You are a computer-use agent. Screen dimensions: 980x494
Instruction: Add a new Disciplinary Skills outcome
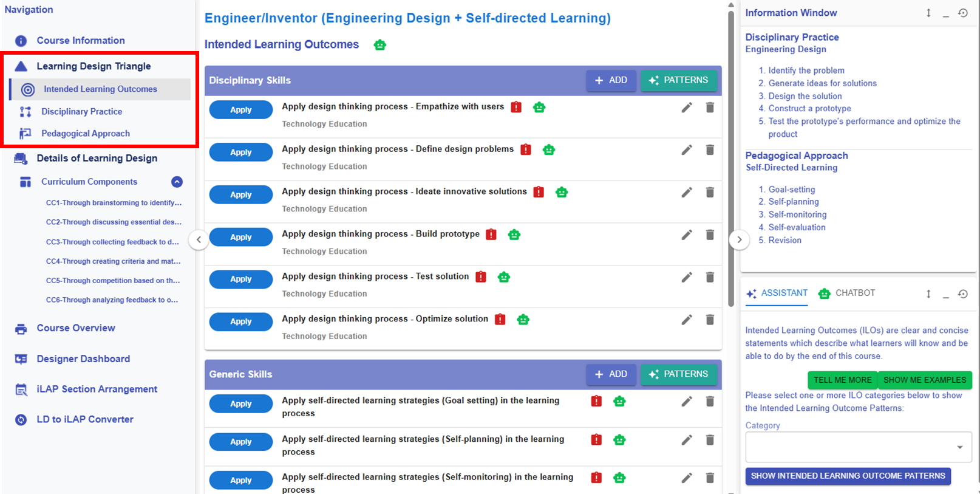(611, 80)
